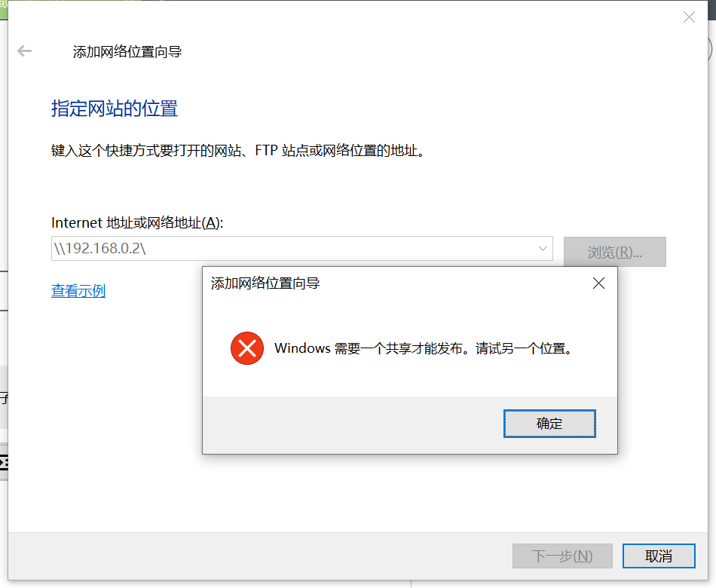The width and height of the screenshot is (716, 588).
Task: Click the red error X icon
Action: [247, 348]
